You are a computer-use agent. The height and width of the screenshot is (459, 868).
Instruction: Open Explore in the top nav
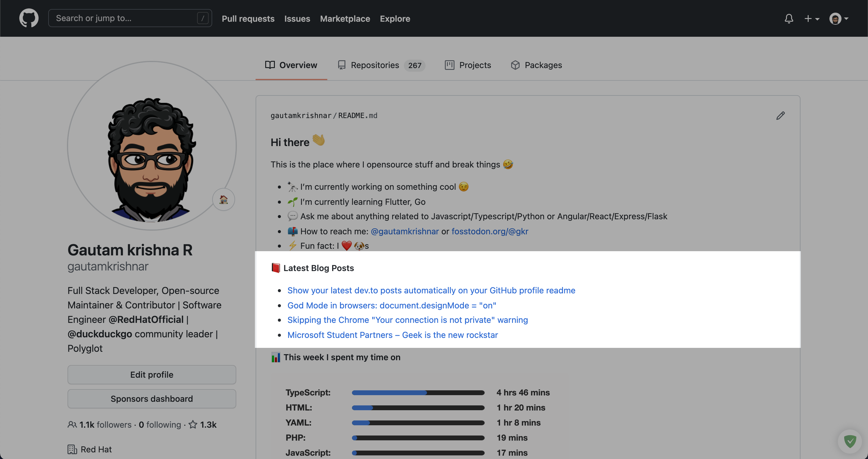pos(395,18)
